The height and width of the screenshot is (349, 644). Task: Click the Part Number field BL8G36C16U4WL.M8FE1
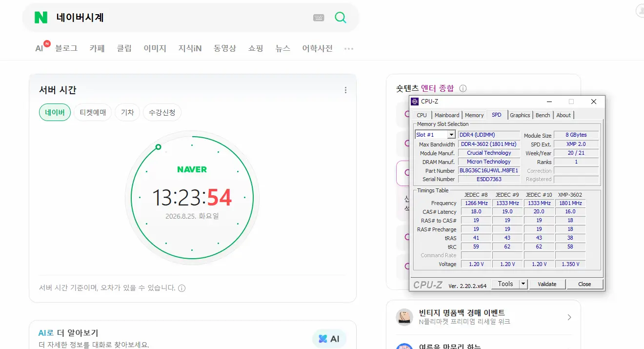[x=489, y=170]
